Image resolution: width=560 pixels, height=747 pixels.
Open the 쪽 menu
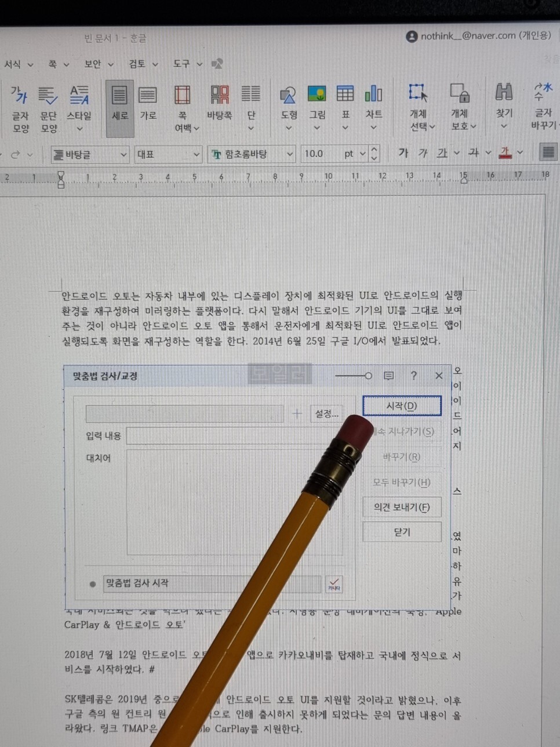(x=58, y=64)
